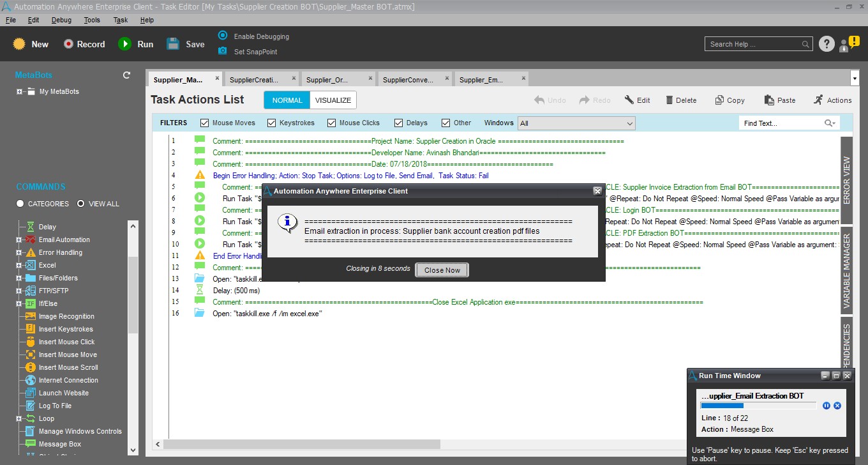Toggle the Delays filter checkbox
Screen dimensions: 868x465
399,123
